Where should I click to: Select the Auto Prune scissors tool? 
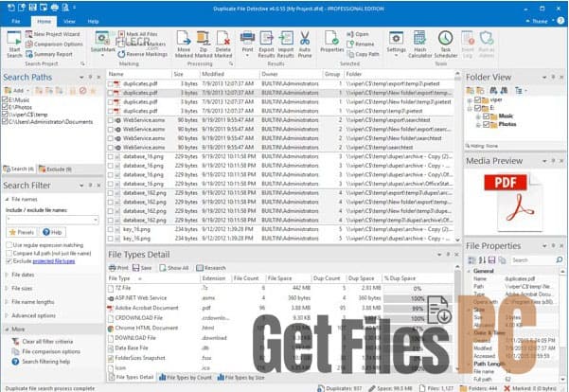[305, 45]
